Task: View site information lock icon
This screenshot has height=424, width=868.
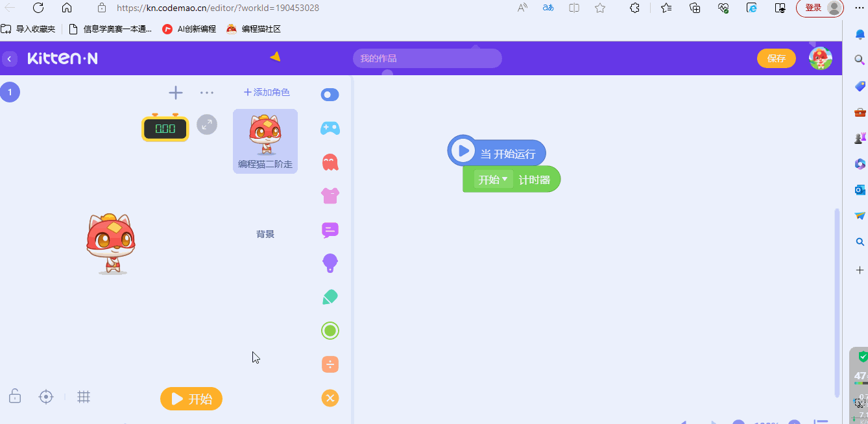Action: click(x=101, y=8)
